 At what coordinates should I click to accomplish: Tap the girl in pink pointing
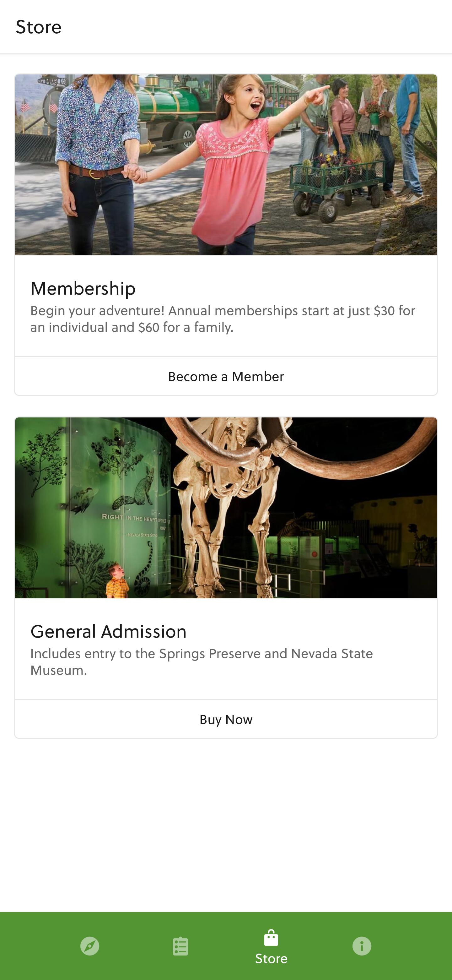point(236,160)
